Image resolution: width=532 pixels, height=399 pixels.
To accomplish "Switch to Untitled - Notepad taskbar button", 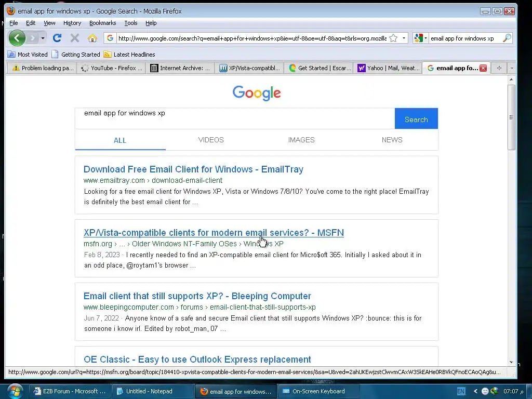I will (x=153, y=391).
